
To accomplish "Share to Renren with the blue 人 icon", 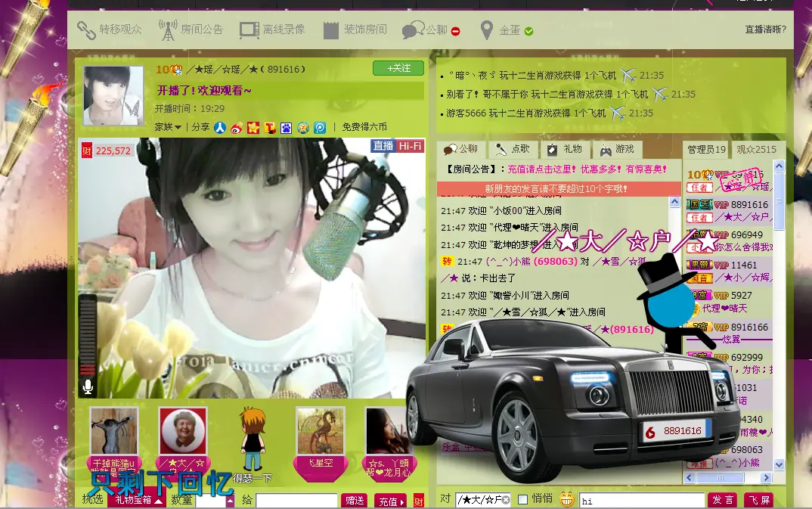I will click(x=220, y=127).
